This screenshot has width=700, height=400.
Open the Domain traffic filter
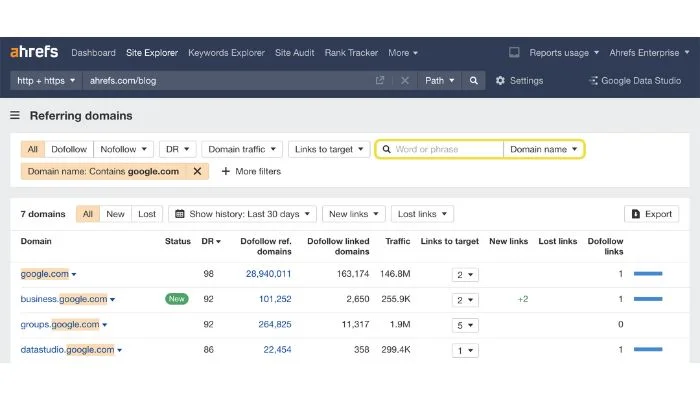click(242, 149)
